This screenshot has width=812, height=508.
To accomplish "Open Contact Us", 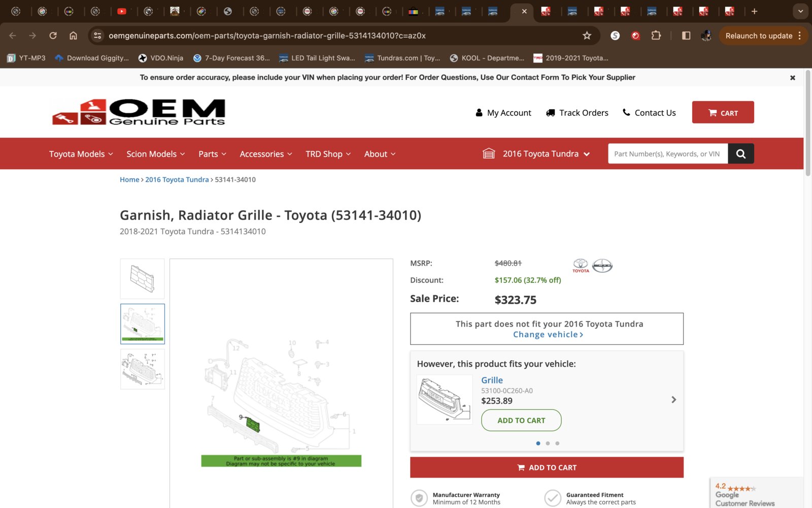I will [x=649, y=113].
